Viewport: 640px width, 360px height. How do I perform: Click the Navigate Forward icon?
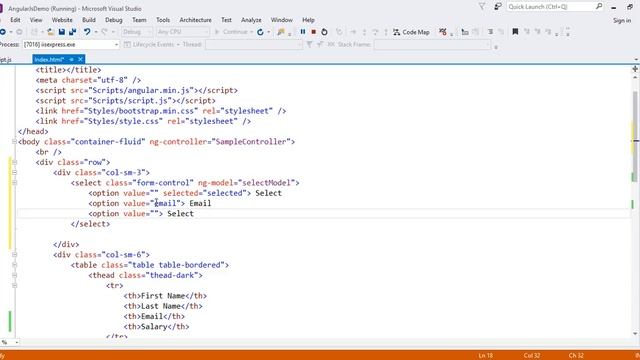point(19,32)
